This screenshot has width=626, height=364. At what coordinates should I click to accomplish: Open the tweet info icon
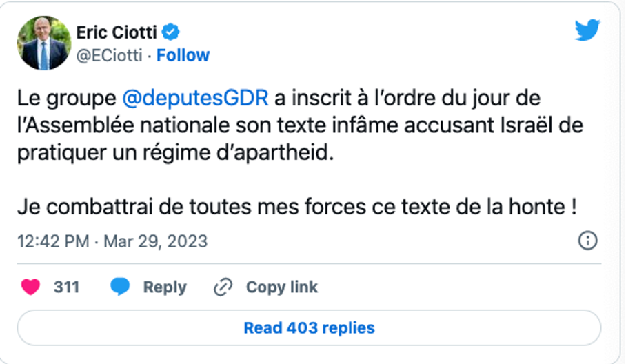point(587,241)
